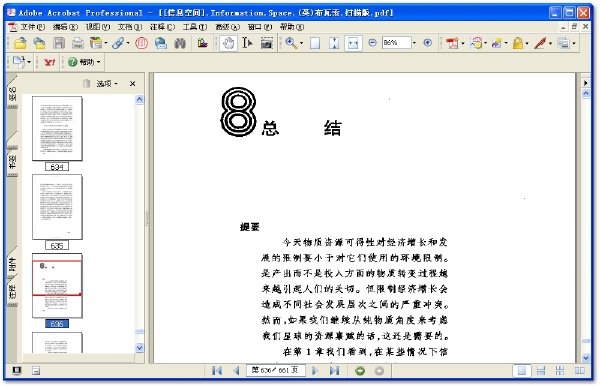This screenshot has width=600, height=387.
Task: Click the page number field
Action: (x=276, y=371)
